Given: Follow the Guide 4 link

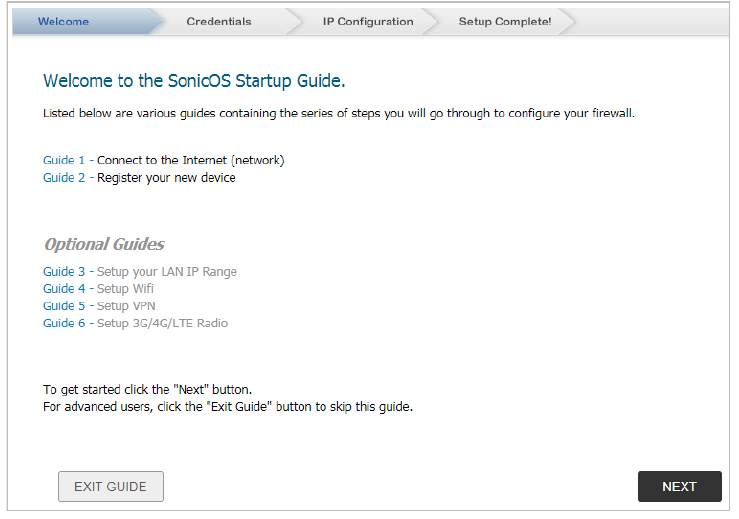Looking at the screenshot, I should [x=64, y=289].
